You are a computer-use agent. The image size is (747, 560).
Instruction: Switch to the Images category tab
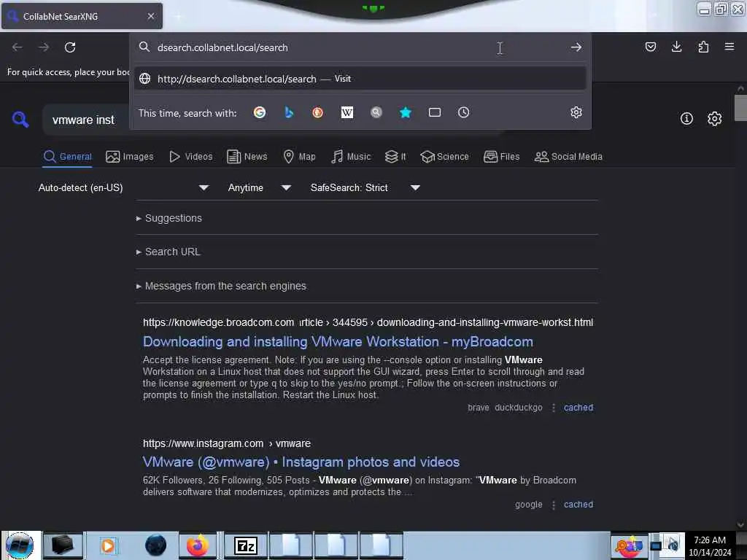(x=130, y=157)
